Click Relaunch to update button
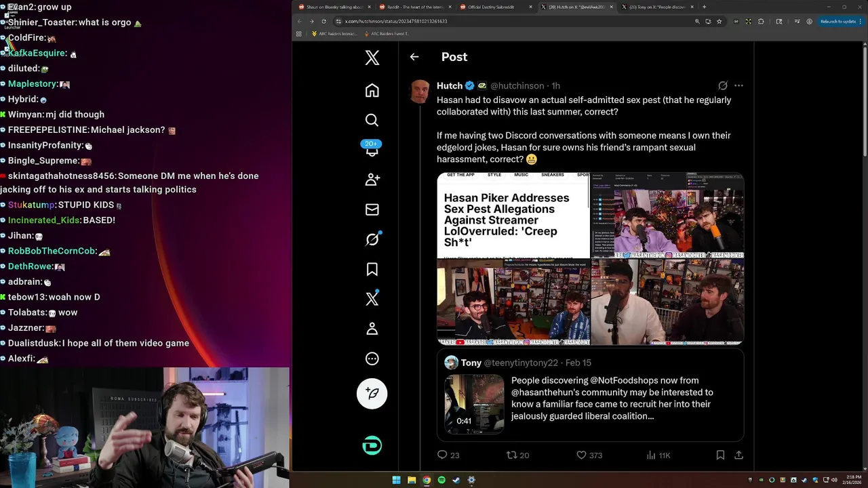 tap(840, 21)
